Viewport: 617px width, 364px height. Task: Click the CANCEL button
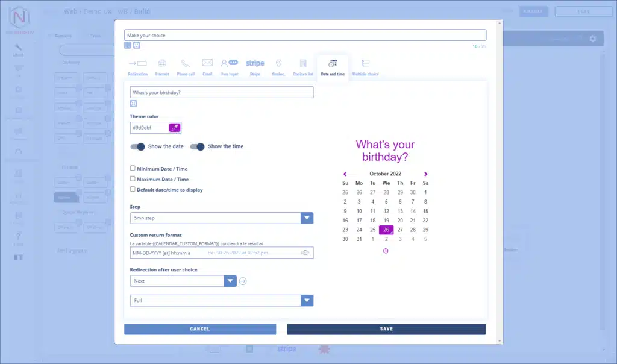(200, 329)
